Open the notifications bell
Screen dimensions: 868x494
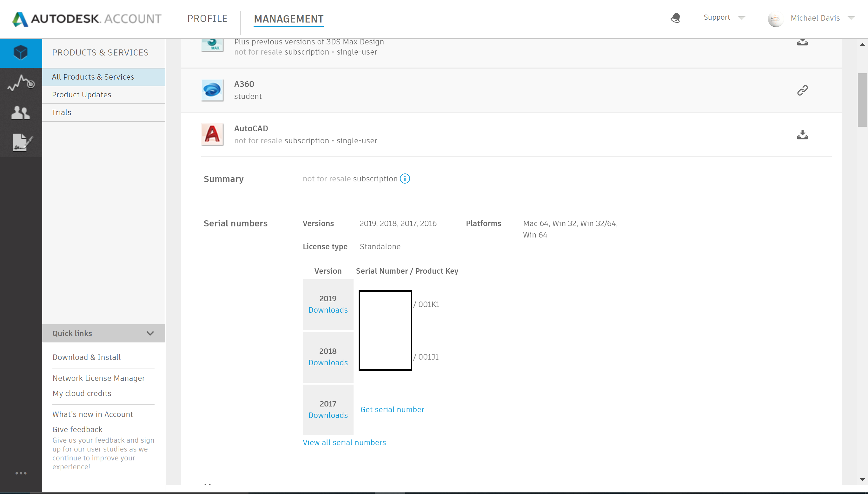(x=675, y=18)
